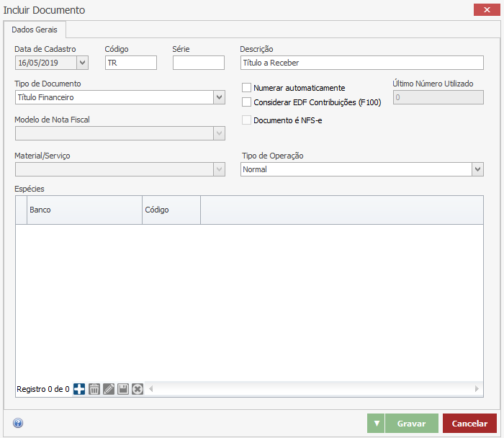The width and height of the screenshot is (504, 438).
Task: Click the floppy disk save record icon
Action: click(x=123, y=389)
